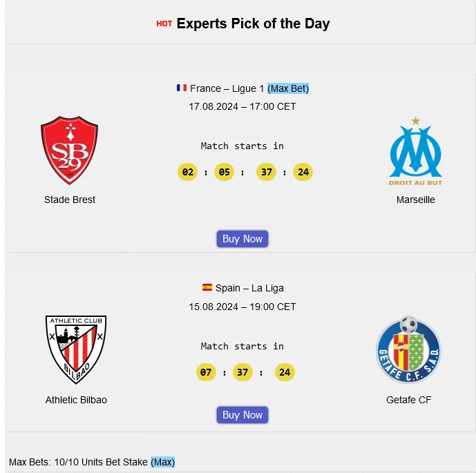476x473 pixels.
Task: Click the Marseille team name
Action: point(416,200)
